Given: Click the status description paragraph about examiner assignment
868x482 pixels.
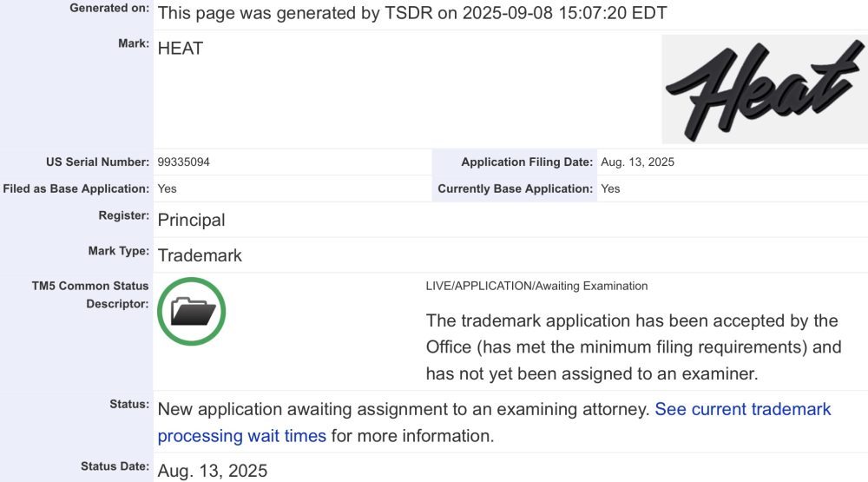Looking at the screenshot, I should tap(634, 347).
